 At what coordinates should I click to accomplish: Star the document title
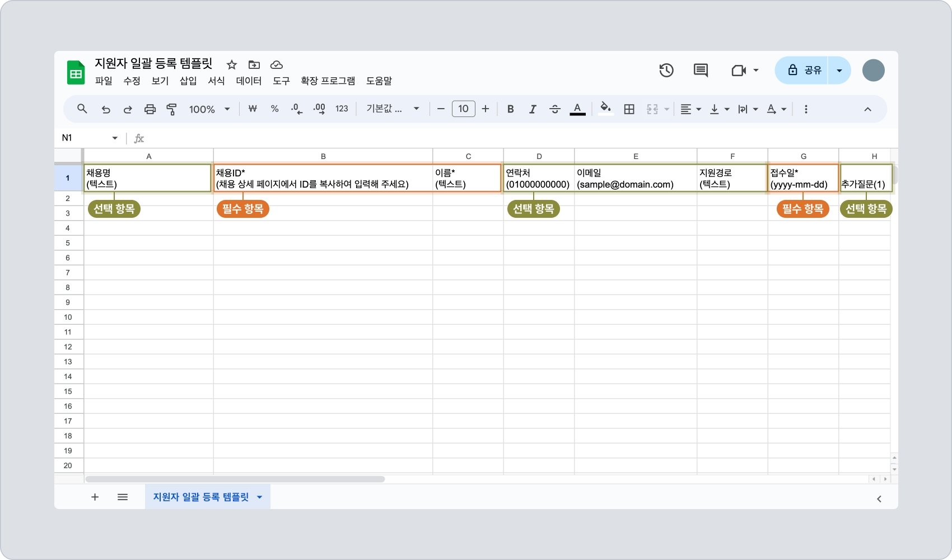tap(232, 65)
